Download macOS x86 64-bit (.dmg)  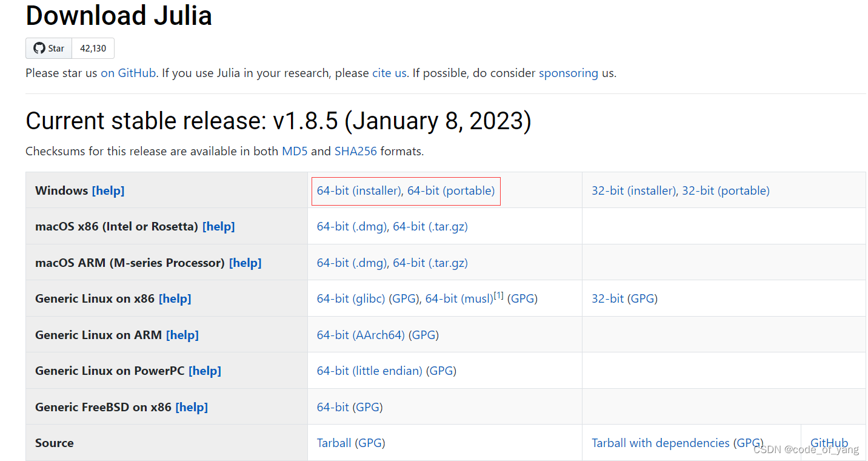[352, 226]
